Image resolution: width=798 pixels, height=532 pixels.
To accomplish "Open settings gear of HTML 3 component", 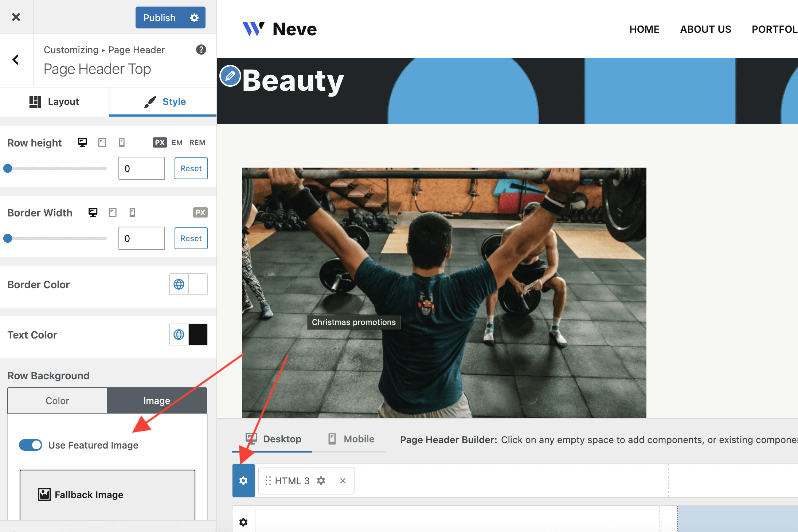I will [x=321, y=481].
